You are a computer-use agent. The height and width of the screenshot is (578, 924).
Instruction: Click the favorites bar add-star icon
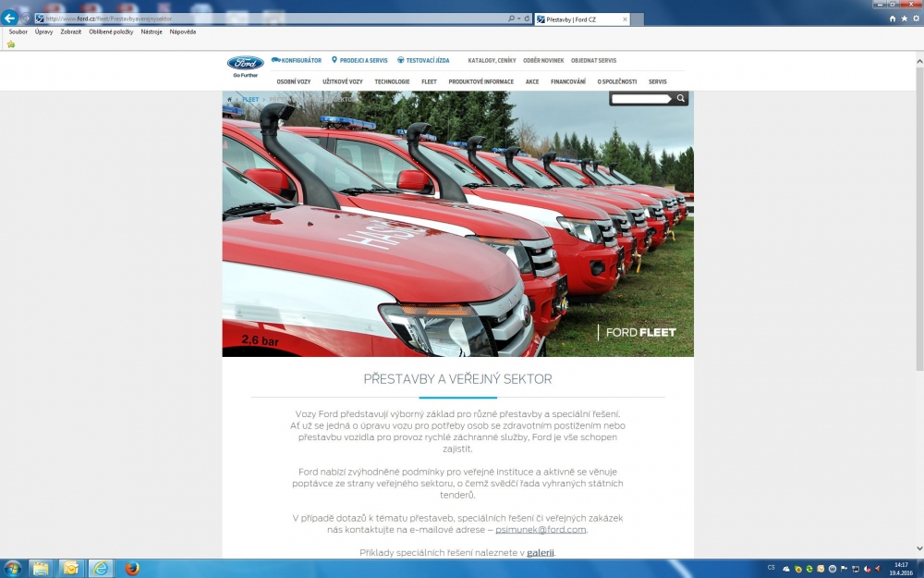click(10, 44)
